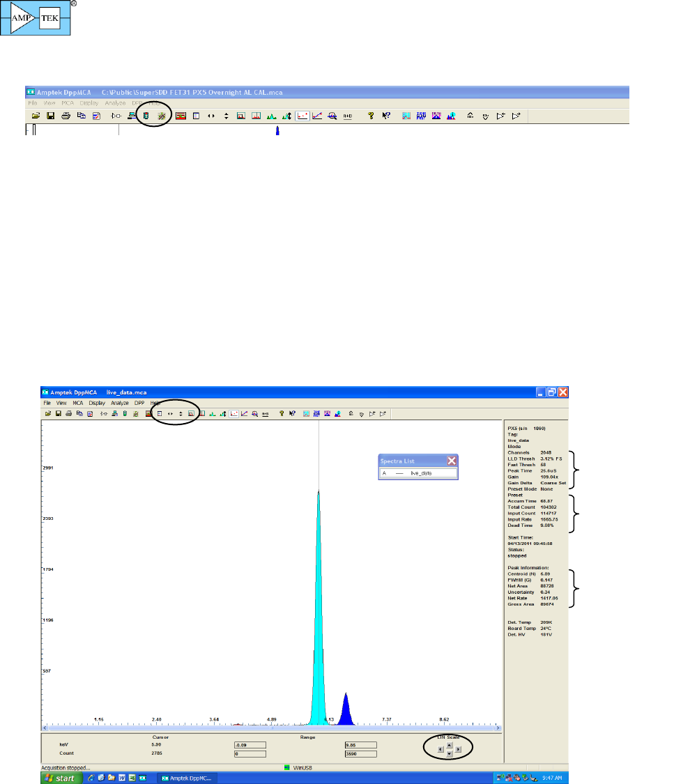The height and width of the screenshot is (784, 690).
Task: Click the Acquisition stopped status bar text
Action: point(66,768)
